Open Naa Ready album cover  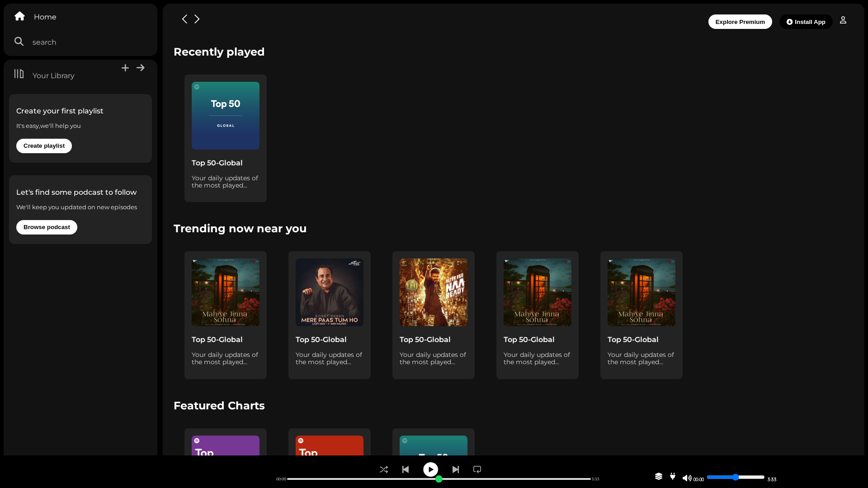(434, 292)
